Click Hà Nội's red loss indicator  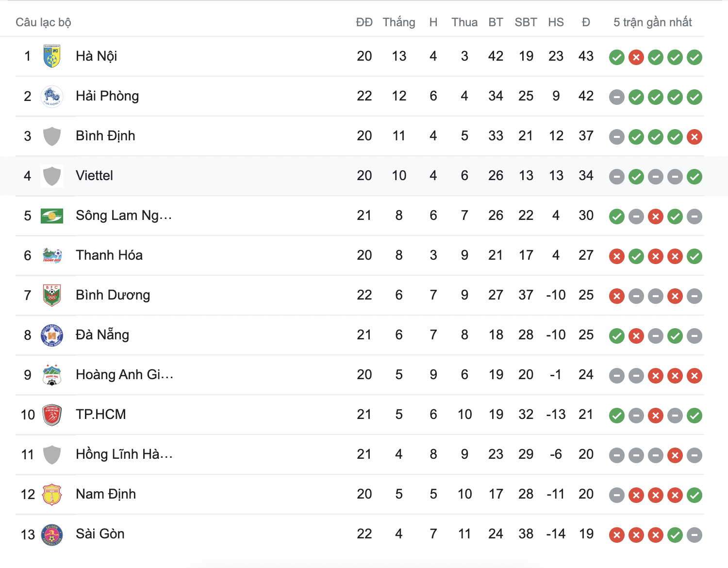click(636, 57)
